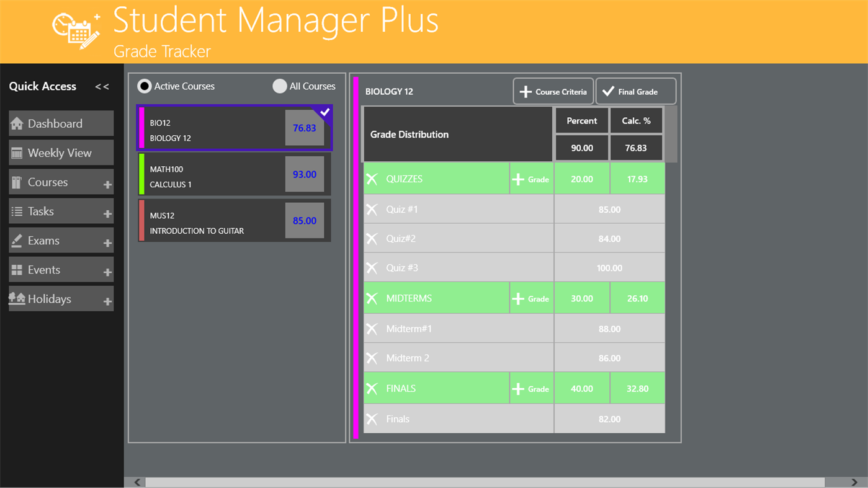Image resolution: width=868 pixels, height=488 pixels.
Task: Collapse the Quick Access panel
Action: [101, 86]
